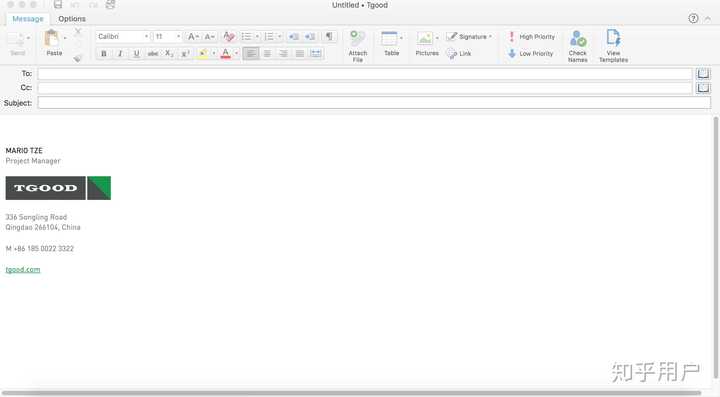
Task: Mark message as High Priority
Action: tap(531, 37)
